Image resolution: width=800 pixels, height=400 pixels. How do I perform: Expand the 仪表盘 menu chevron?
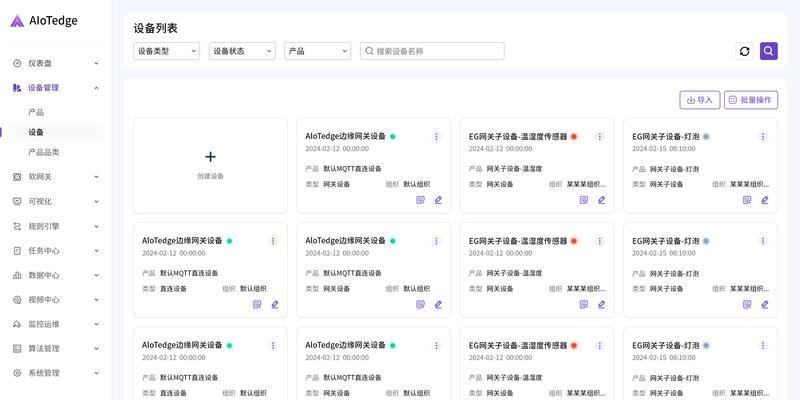coord(96,63)
